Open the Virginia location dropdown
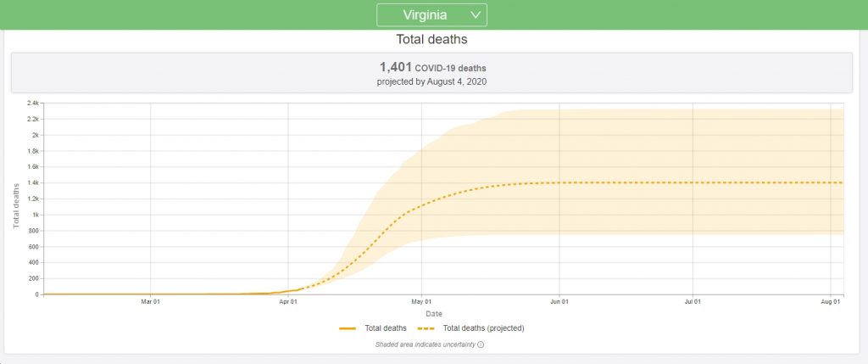 431,15
